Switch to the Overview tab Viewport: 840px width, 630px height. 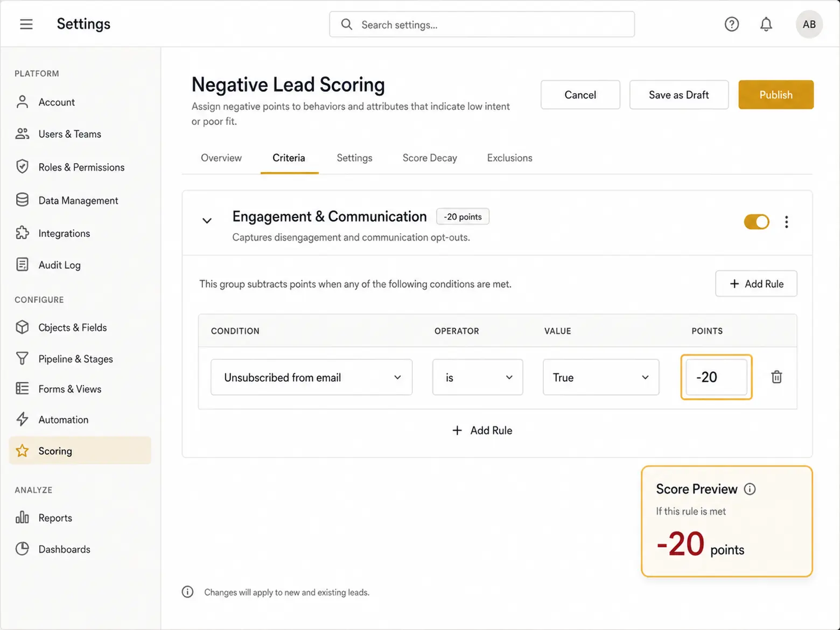[x=221, y=158]
